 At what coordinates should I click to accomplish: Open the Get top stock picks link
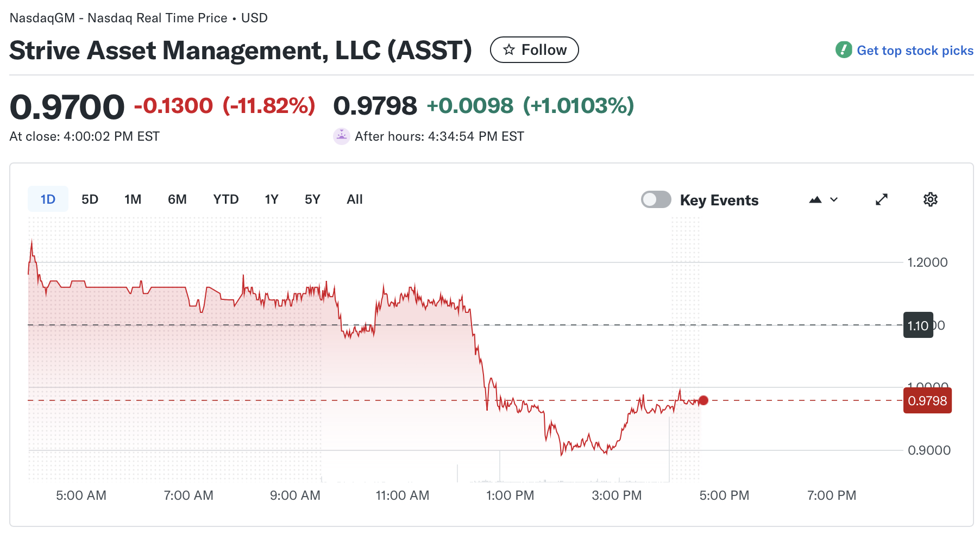915,50
